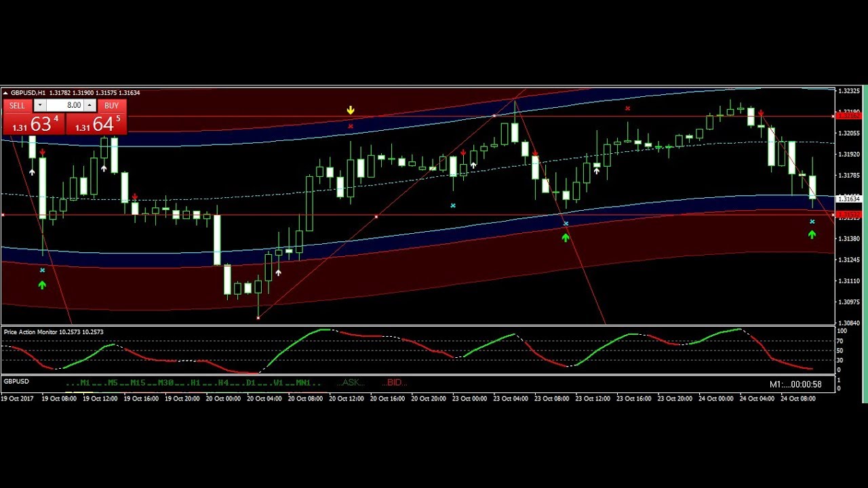This screenshot has width=868, height=488.
Task: Click the 1.32325 price scale label
Action: (850, 91)
